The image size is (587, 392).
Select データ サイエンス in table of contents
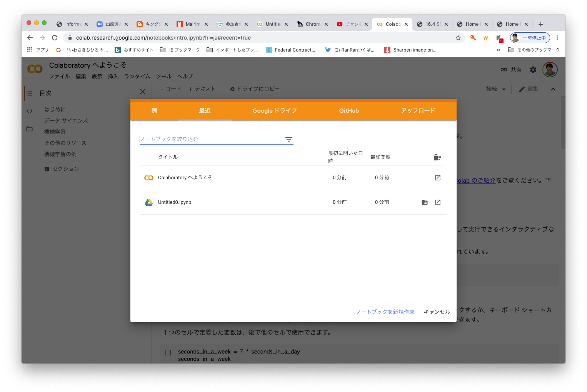[x=66, y=121]
